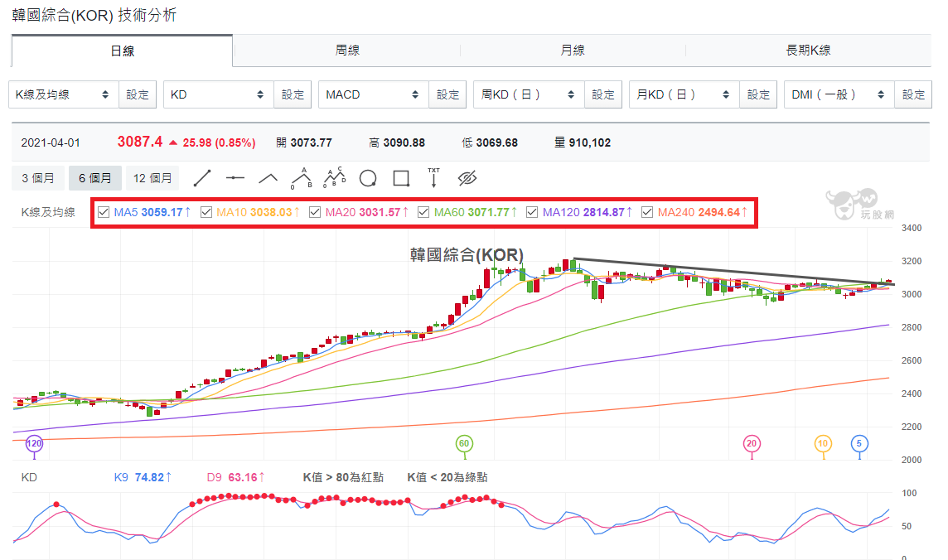
Task: Disable the MA240 moving average checkbox
Action: click(647, 212)
